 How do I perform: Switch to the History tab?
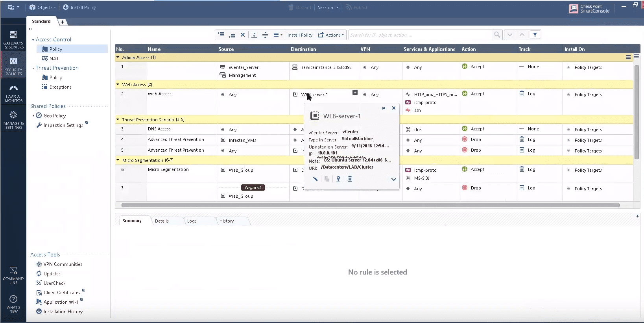pos(227,221)
